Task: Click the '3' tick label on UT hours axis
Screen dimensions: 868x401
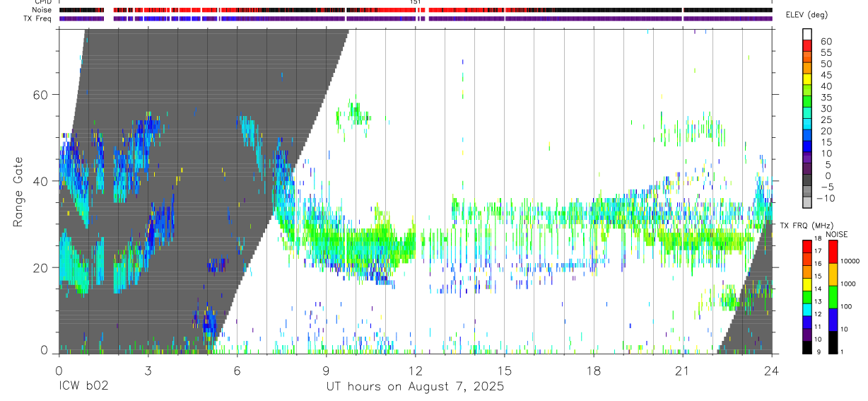Action: pos(148,371)
